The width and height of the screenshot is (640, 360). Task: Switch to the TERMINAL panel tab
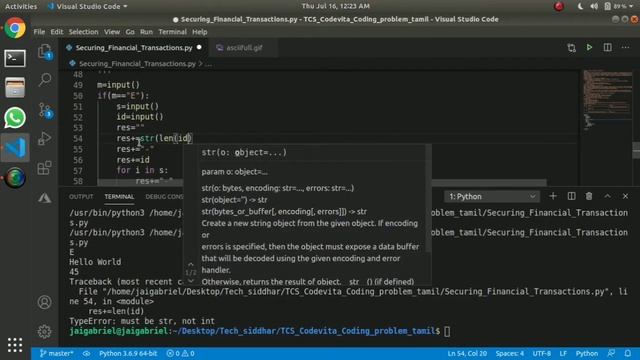point(119,197)
